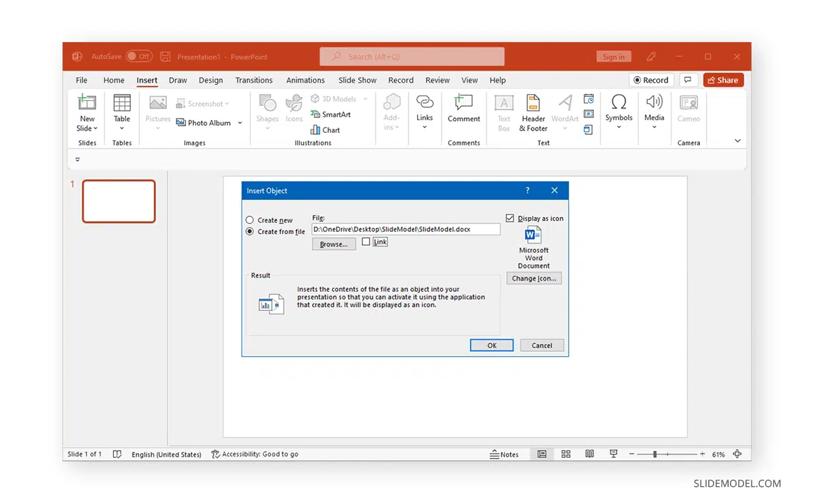Check the Link checkbox
Viewport: 814px width, 504px height.
[x=366, y=241]
